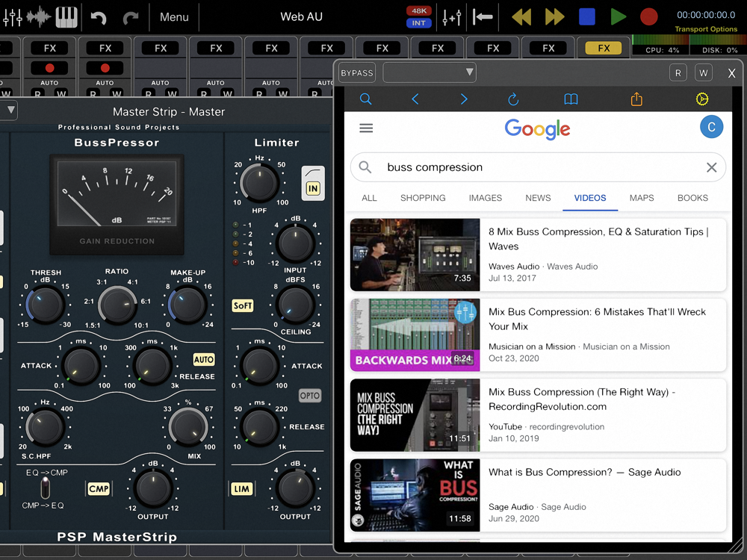Toggle the OPTO limiter button

pyautogui.click(x=310, y=395)
